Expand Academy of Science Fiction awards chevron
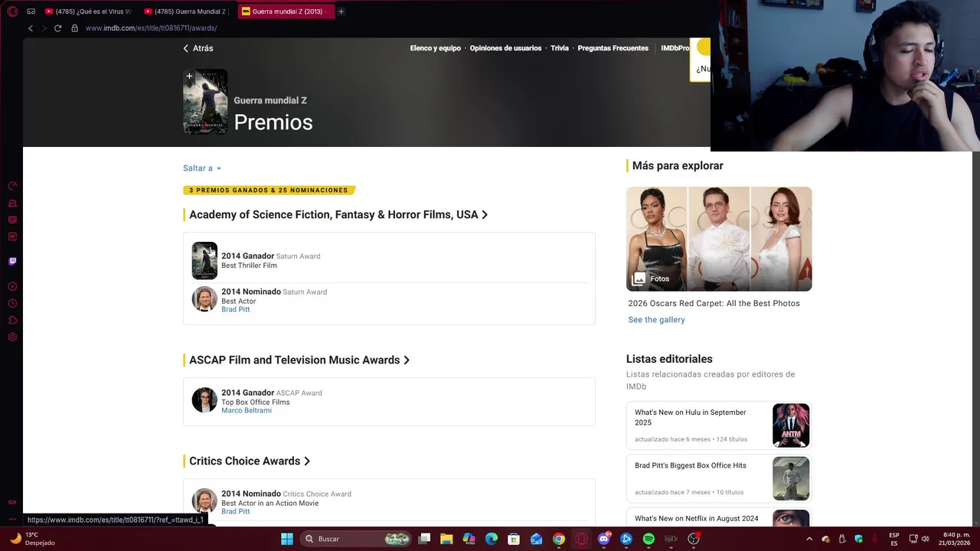980x551 pixels. 485,215
